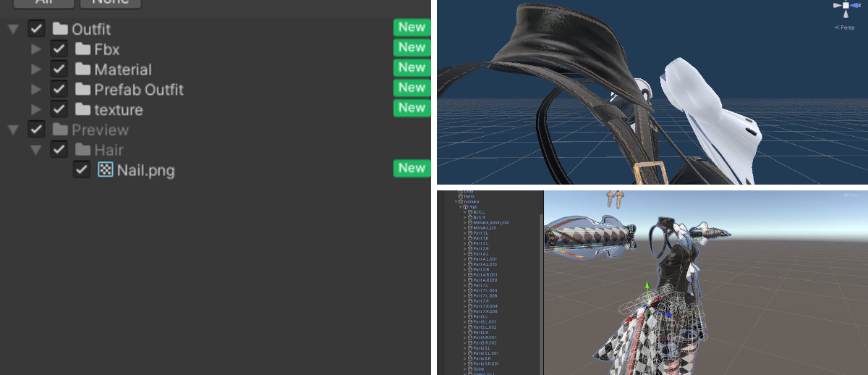Expand the Manuka_spron_root node arrow
The height and width of the screenshot is (375, 868).
click(466, 222)
